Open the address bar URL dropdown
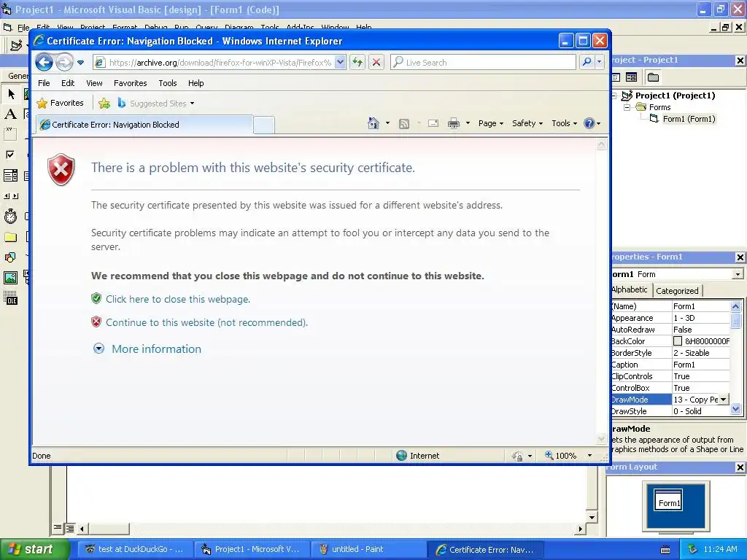Image resolution: width=747 pixels, height=560 pixels. [x=340, y=63]
